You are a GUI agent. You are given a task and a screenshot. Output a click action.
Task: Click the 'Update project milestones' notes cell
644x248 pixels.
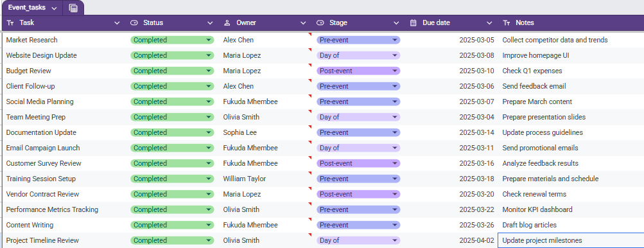click(571, 240)
